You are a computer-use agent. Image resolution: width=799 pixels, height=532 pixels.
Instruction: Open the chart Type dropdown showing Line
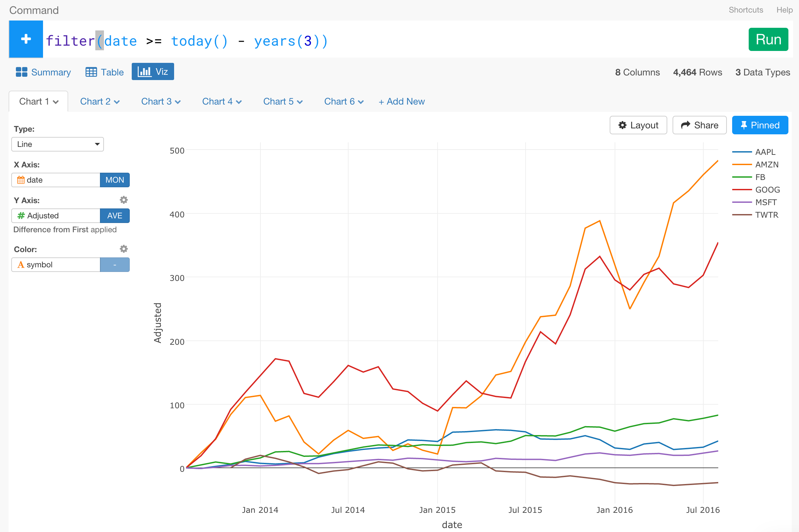[57, 144]
